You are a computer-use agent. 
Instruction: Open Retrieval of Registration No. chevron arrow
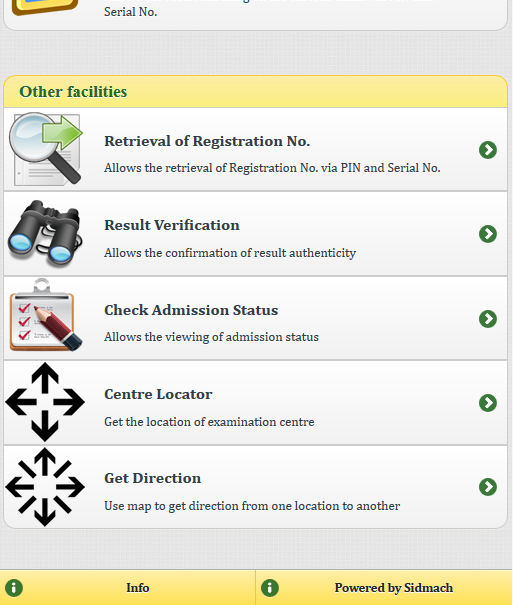tap(488, 150)
